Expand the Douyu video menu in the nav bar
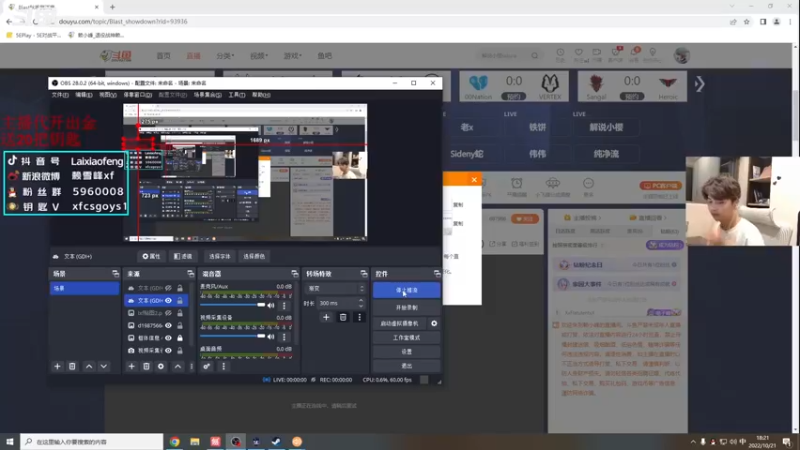The height and width of the screenshot is (450, 800). [259, 56]
